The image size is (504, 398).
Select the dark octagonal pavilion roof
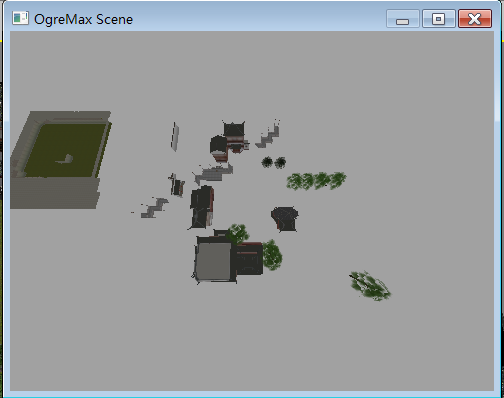[x=285, y=219]
